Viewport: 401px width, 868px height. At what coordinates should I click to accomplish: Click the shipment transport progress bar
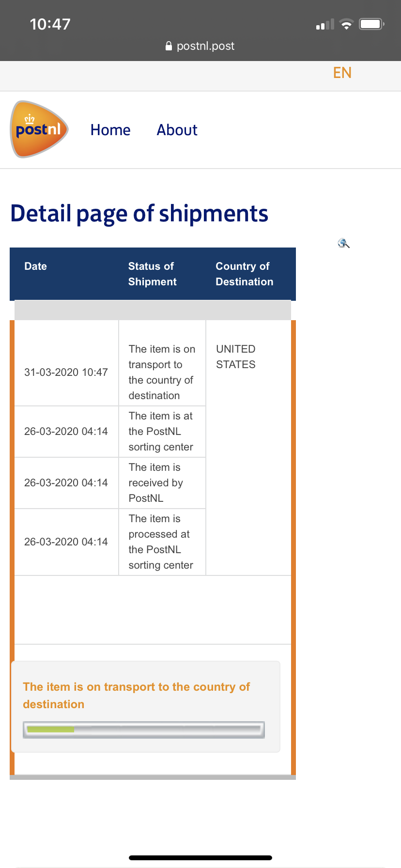coord(144,729)
